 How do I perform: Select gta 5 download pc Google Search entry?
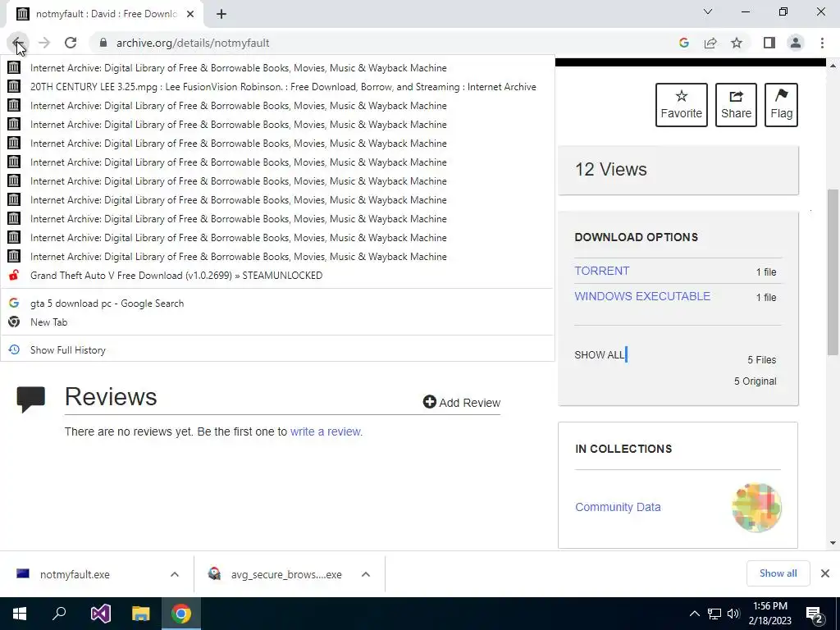click(x=277, y=304)
